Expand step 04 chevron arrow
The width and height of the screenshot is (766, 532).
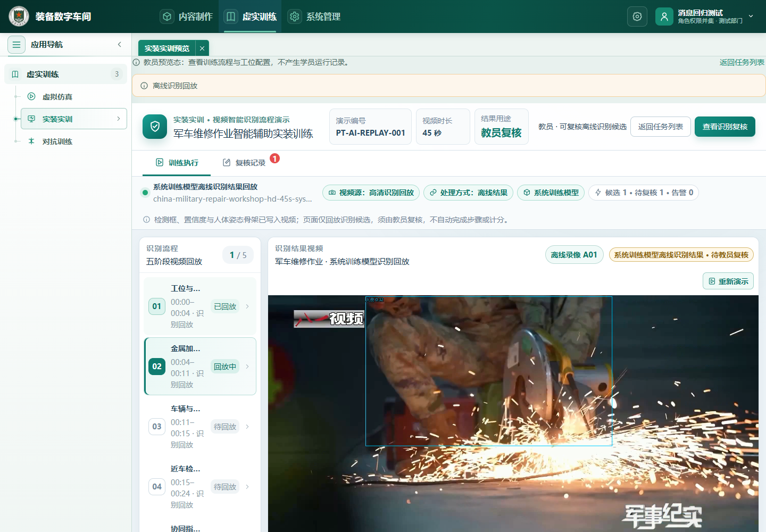point(247,487)
